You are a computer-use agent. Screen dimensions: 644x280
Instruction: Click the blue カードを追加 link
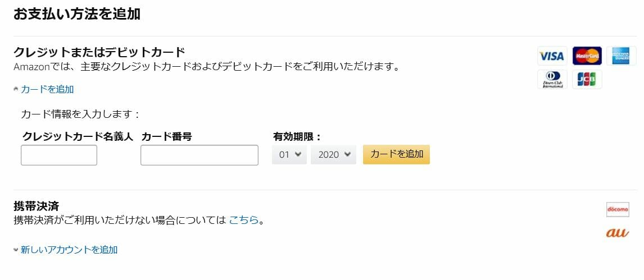pos(47,89)
